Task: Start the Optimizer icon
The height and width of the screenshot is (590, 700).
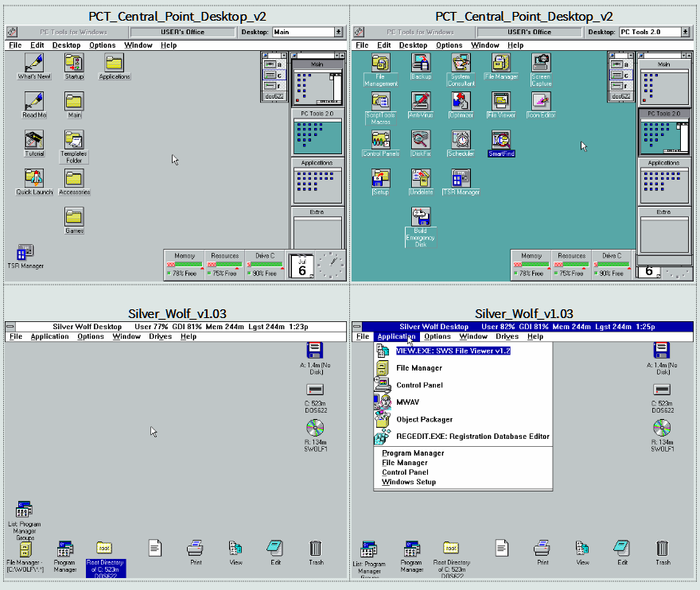Action: [461, 105]
